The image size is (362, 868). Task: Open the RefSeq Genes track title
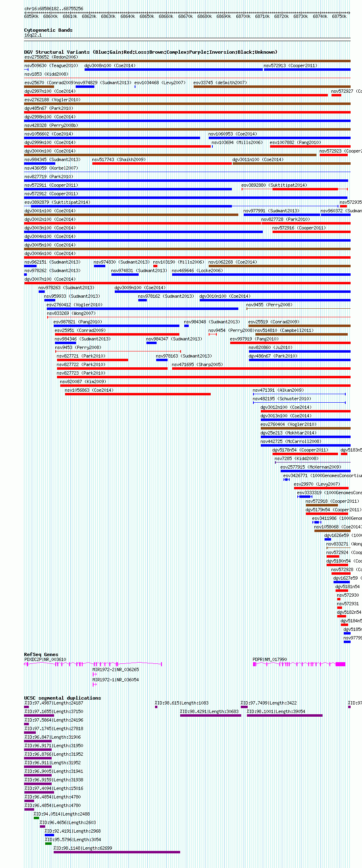coord(41,654)
